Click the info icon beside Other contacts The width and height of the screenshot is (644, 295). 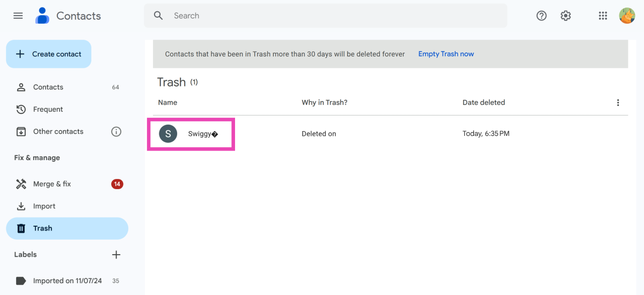(116, 132)
